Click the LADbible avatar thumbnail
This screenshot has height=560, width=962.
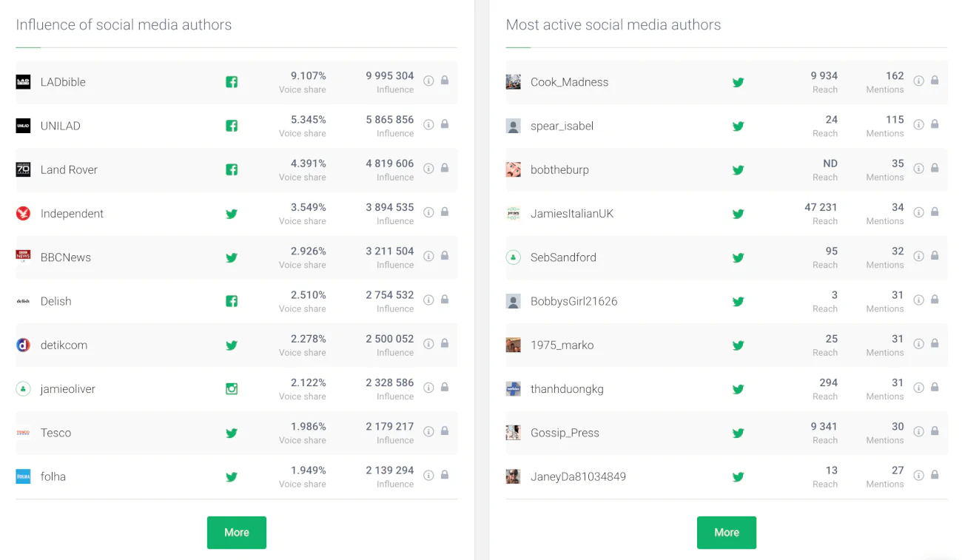[23, 82]
